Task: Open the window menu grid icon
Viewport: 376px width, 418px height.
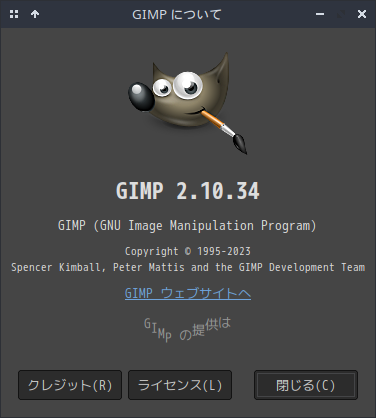Action: [14, 14]
